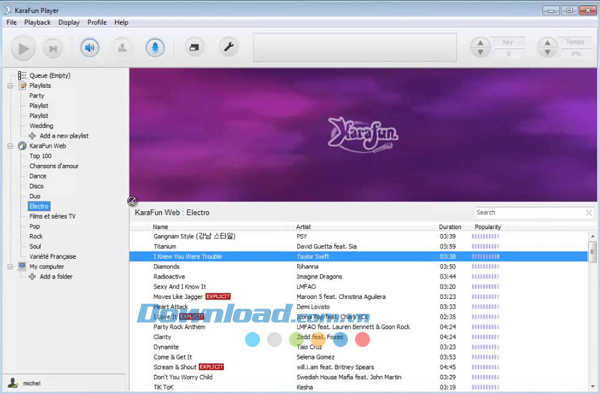The width and height of the screenshot is (600, 394).
Task: Open the Party playlist
Action: pyautogui.click(x=37, y=96)
